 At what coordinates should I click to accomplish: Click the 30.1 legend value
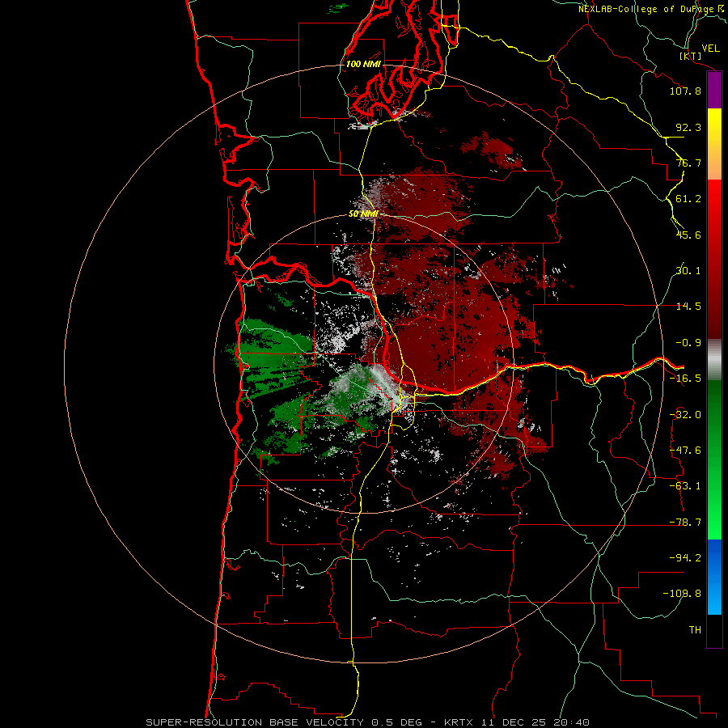click(x=688, y=271)
